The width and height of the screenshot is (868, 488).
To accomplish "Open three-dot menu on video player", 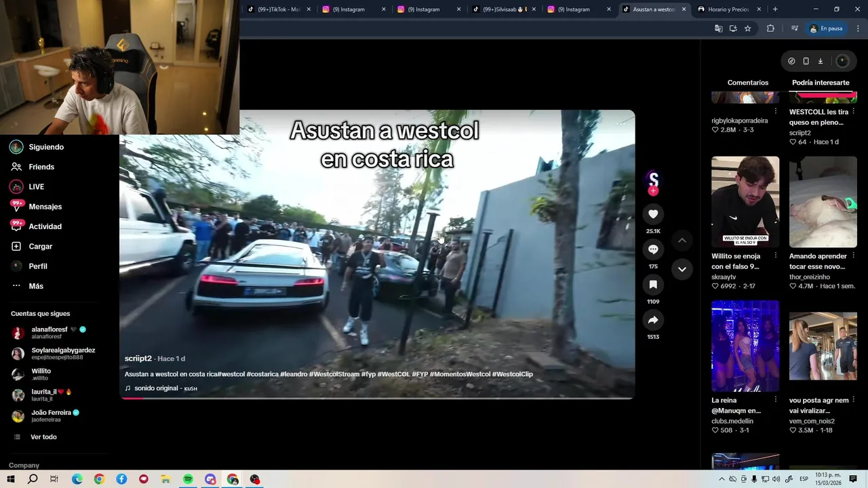I will (620, 123).
